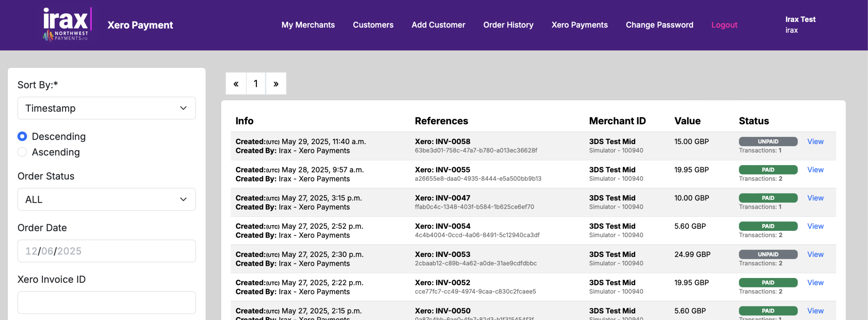Screen dimensions: 868x320
Task: Click the PAID badge for INV-0055
Action: pyautogui.click(x=768, y=169)
